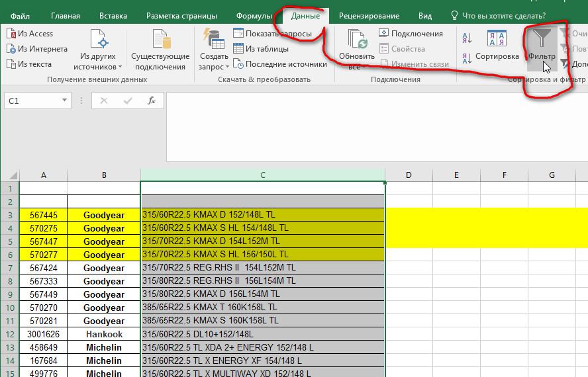Image resolution: width=588 pixels, height=377 pixels.
Task: Click cell containing 567333
Action: (44, 281)
